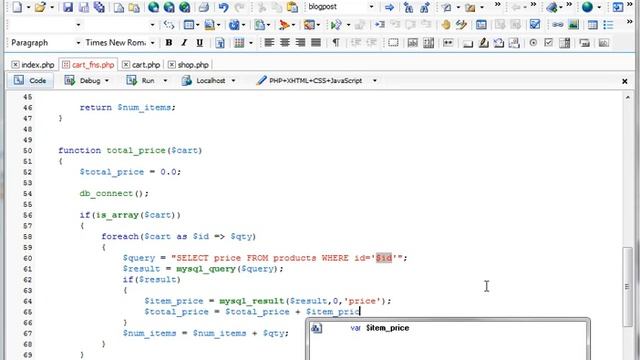Click the Paste clipboard icon

coord(292,7)
